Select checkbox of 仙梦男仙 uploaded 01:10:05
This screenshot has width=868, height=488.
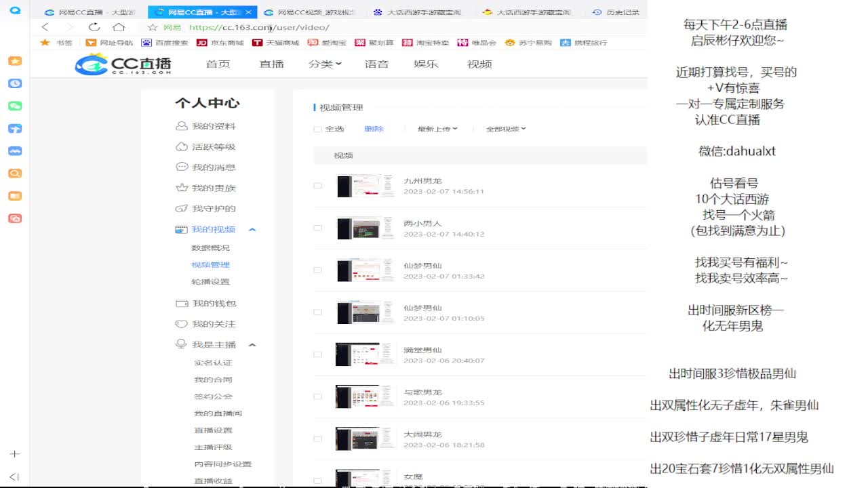317,312
